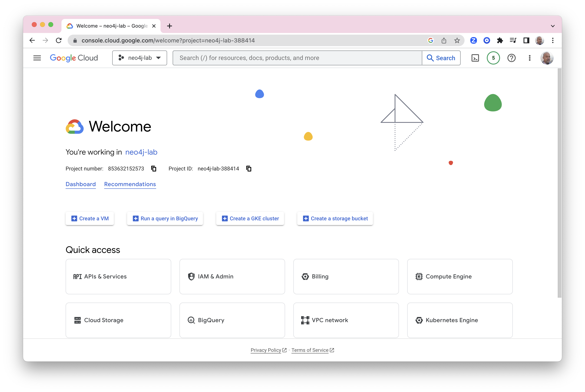Viewport: 585px width, 392px height.
Task: Open the help question mark icon
Action: coord(511,58)
